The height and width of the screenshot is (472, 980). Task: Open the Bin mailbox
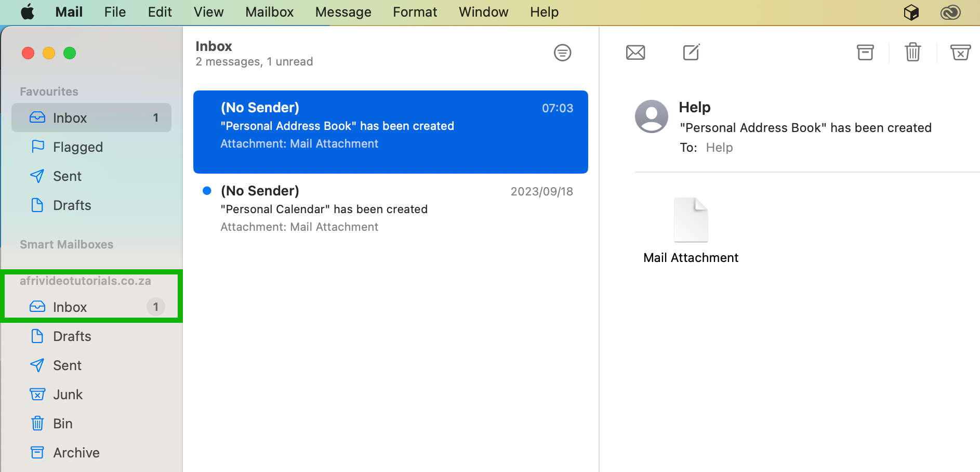[62, 424]
